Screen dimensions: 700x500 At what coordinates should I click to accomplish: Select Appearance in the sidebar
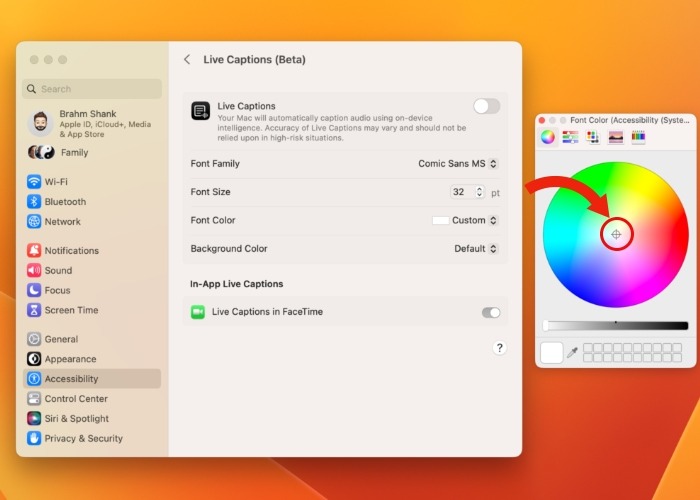coord(70,359)
